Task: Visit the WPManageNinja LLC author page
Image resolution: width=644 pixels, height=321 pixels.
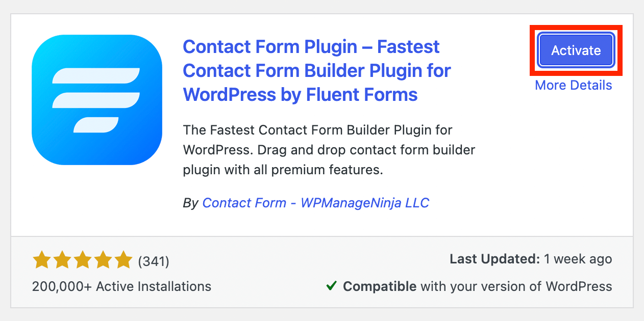Action: click(x=315, y=203)
